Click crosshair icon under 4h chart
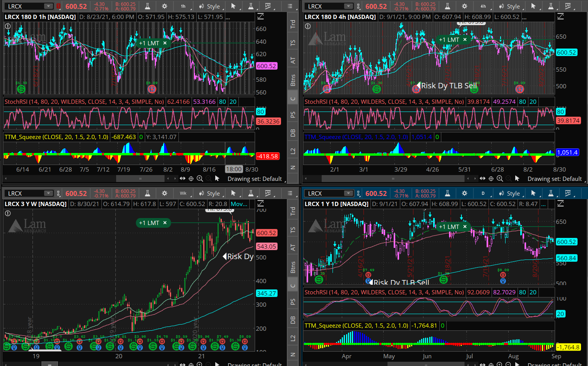588x366 pixels. point(491,179)
